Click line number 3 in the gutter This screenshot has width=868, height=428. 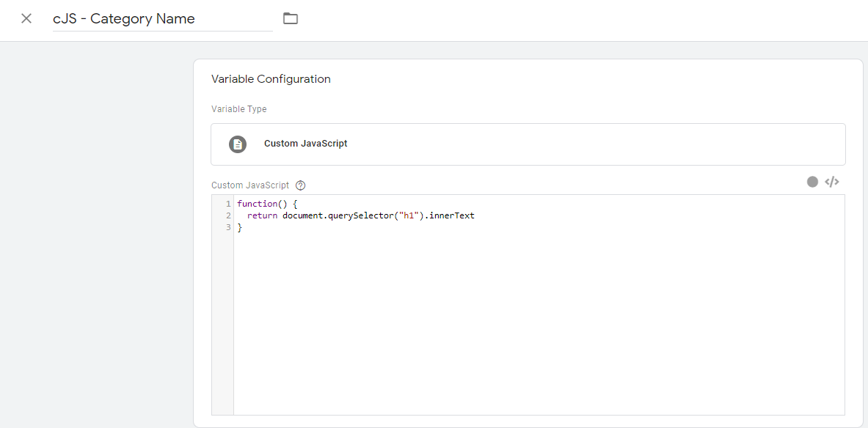pyautogui.click(x=228, y=228)
